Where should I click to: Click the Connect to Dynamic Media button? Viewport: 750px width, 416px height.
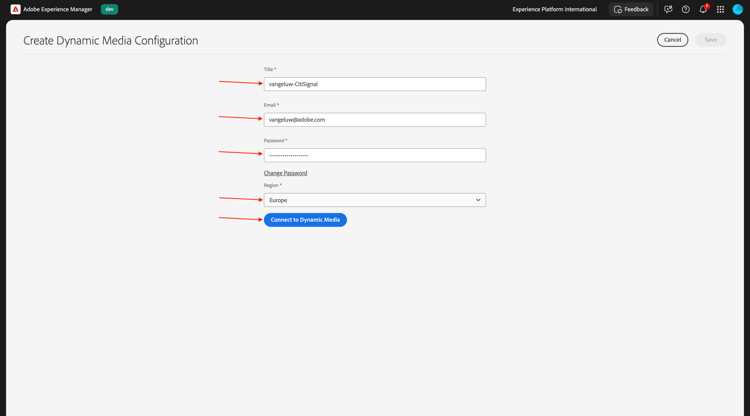click(305, 220)
